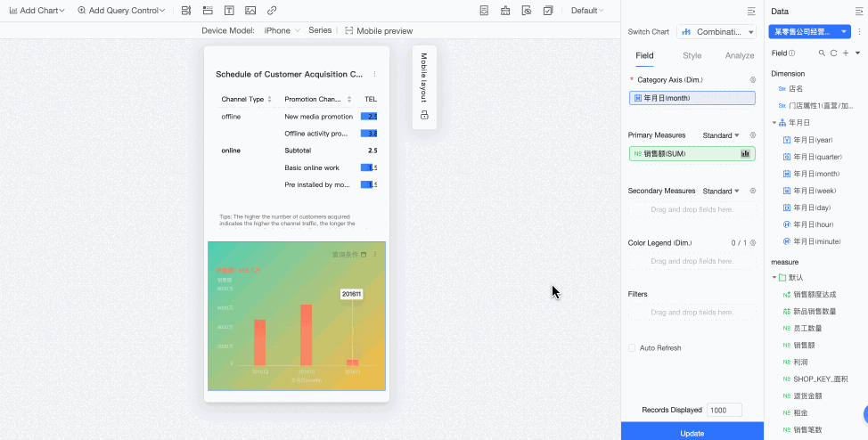The height and width of the screenshot is (440, 868).
Task: Select 年月日(minute) field
Action: point(817,241)
